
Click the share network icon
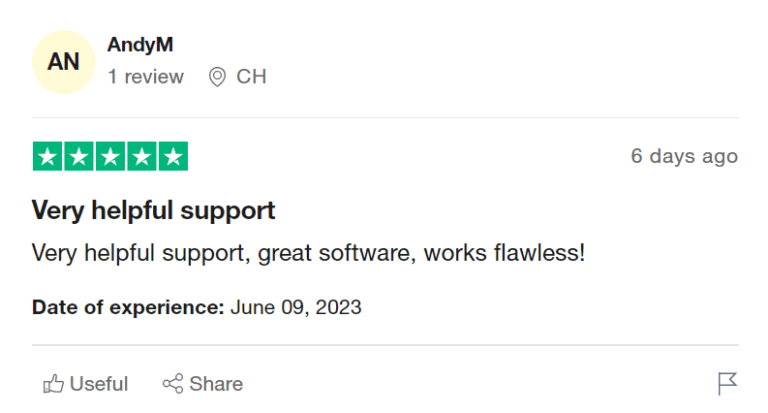click(172, 384)
